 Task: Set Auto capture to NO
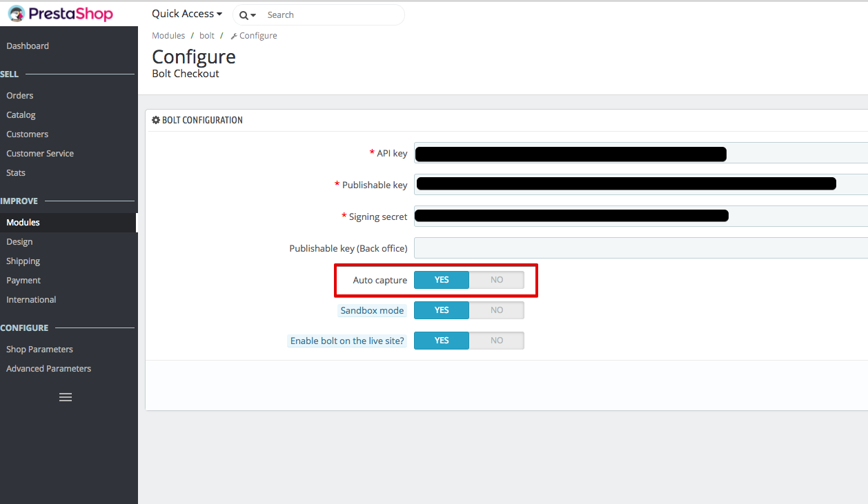point(497,280)
